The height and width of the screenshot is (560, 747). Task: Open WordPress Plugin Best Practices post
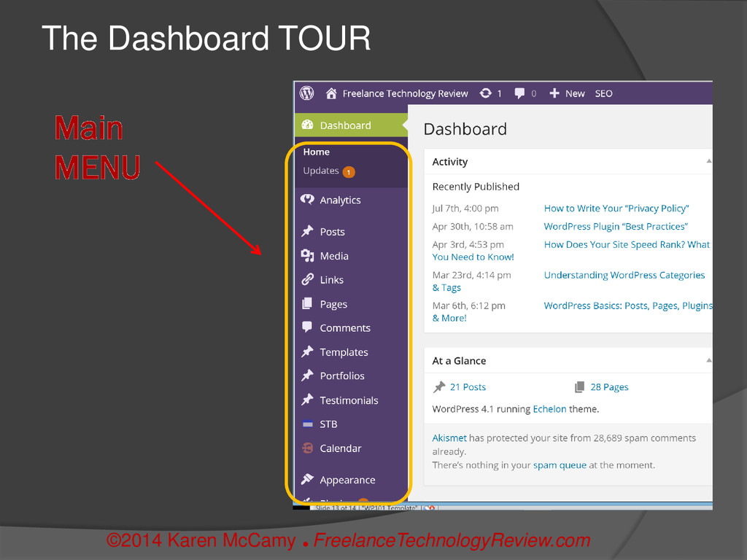pyautogui.click(x=616, y=227)
